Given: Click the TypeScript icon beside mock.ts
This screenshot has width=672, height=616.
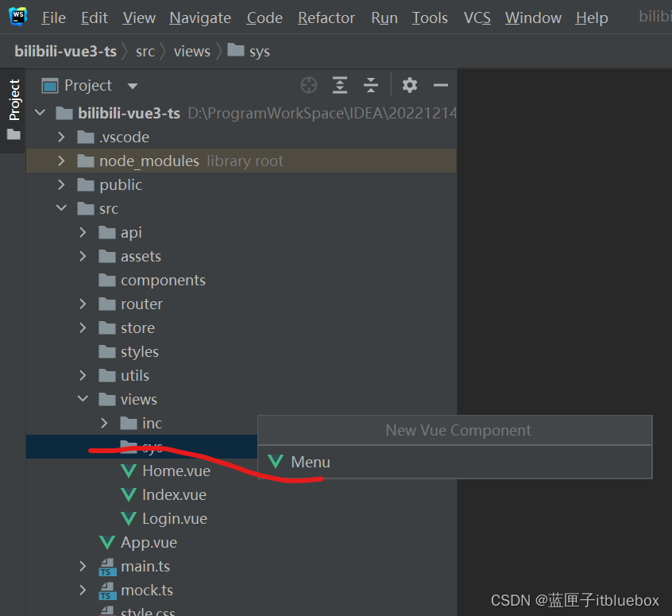Looking at the screenshot, I should pyautogui.click(x=106, y=591).
